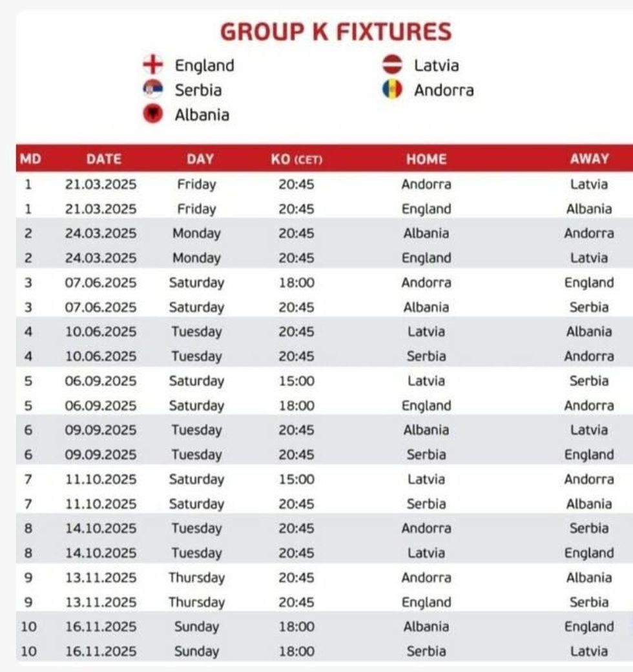Select the England label in the legend
The image size is (633, 672).
coord(204,65)
